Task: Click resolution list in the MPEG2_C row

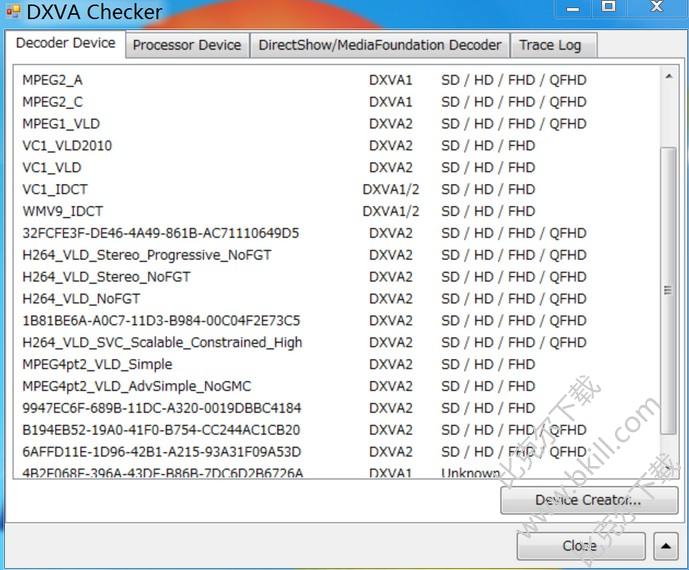Action: coord(514,102)
